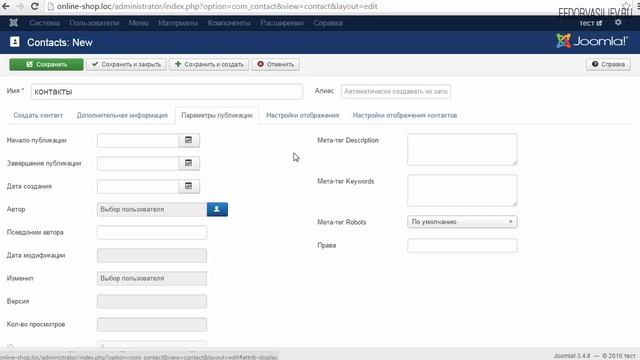The width and height of the screenshot is (640, 360).
Task: Reload the page with the browser refresh icon
Action: click(35, 6)
